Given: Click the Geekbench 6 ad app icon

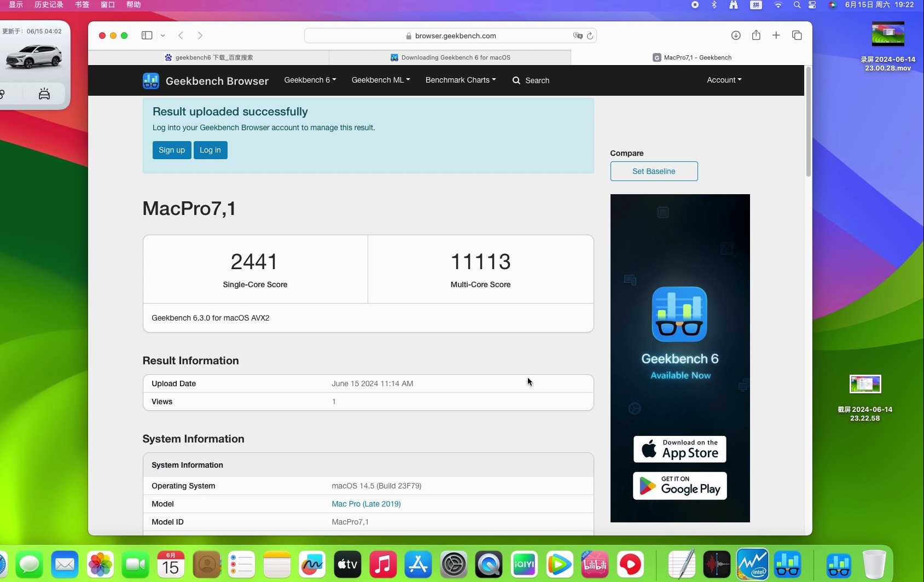Looking at the screenshot, I should pos(679,315).
